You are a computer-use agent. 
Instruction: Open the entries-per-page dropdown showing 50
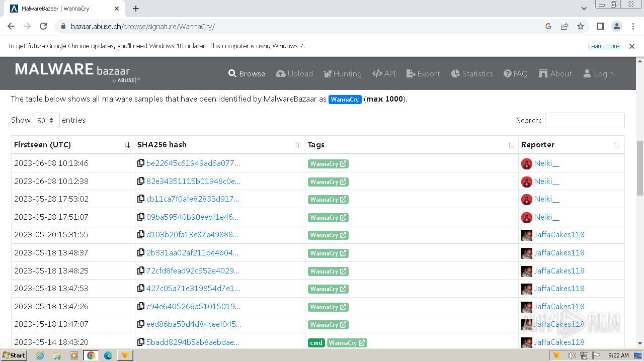pyautogui.click(x=46, y=121)
